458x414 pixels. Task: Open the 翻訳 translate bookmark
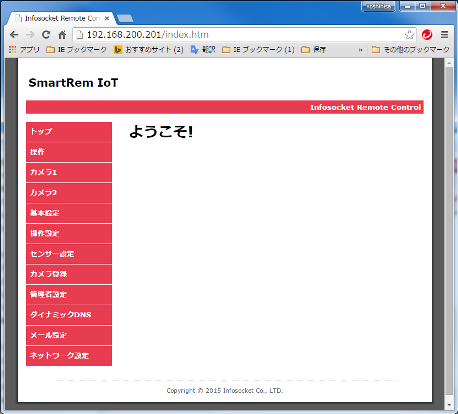(x=203, y=50)
